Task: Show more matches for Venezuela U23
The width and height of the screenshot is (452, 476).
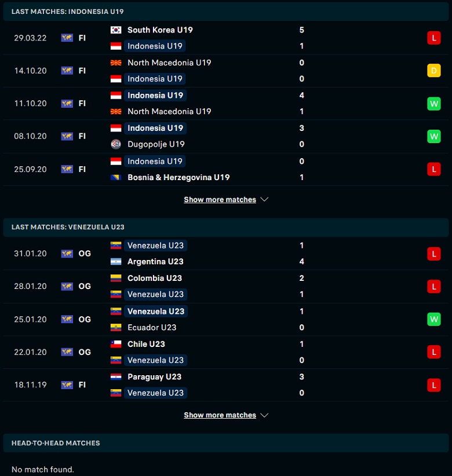Action: [220, 415]
